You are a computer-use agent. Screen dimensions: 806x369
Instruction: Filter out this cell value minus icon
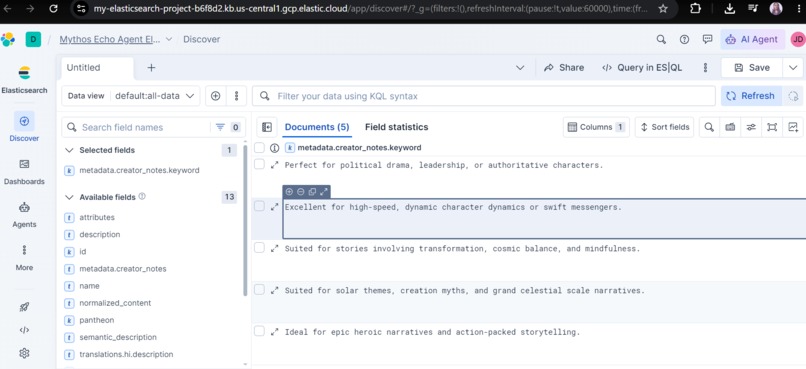[x=301, y=192]
